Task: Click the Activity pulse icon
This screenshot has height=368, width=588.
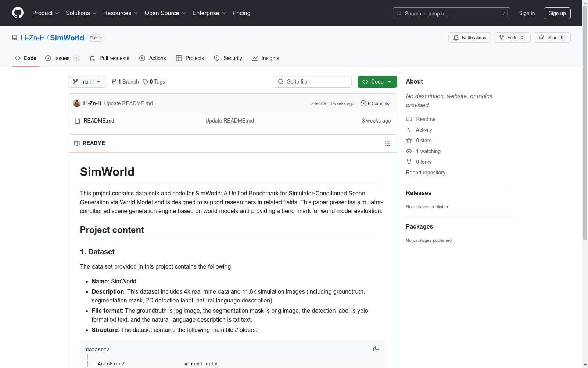Action: click(409, 130)
